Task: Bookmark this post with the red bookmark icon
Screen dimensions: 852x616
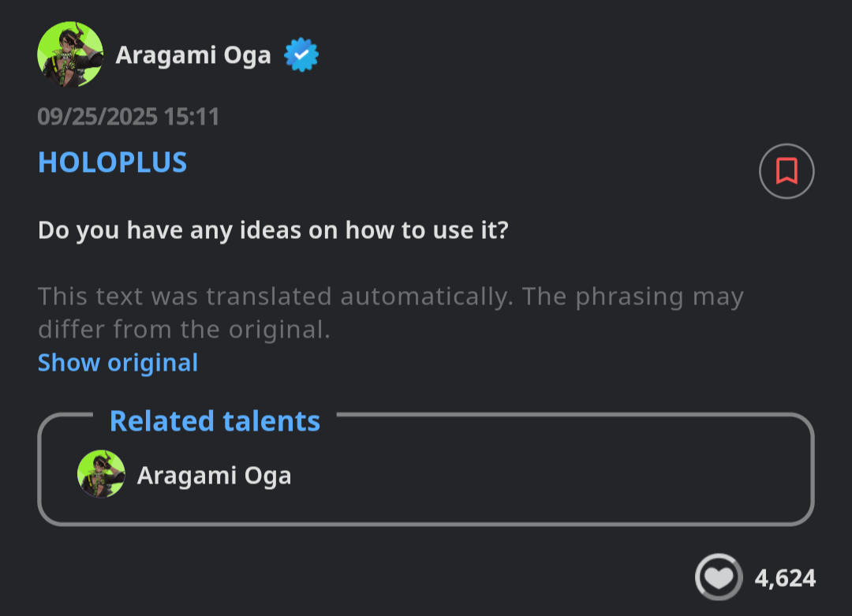Action: (x=786, y=170)
